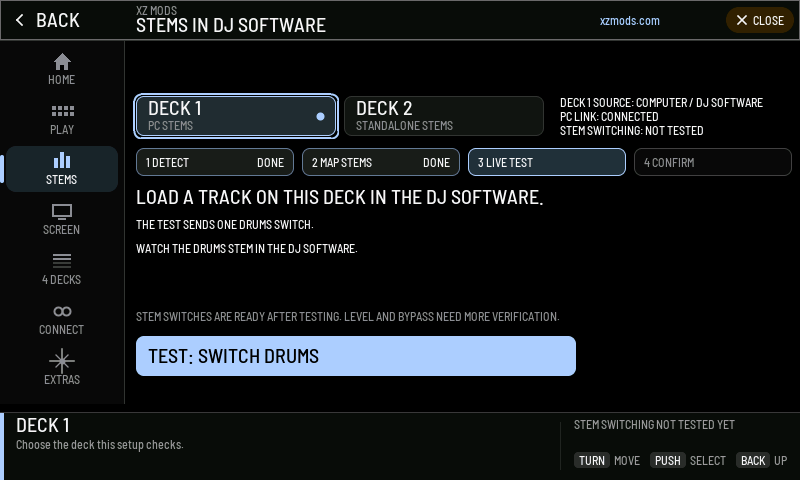Go to step 1 Detect

[215, 162]
